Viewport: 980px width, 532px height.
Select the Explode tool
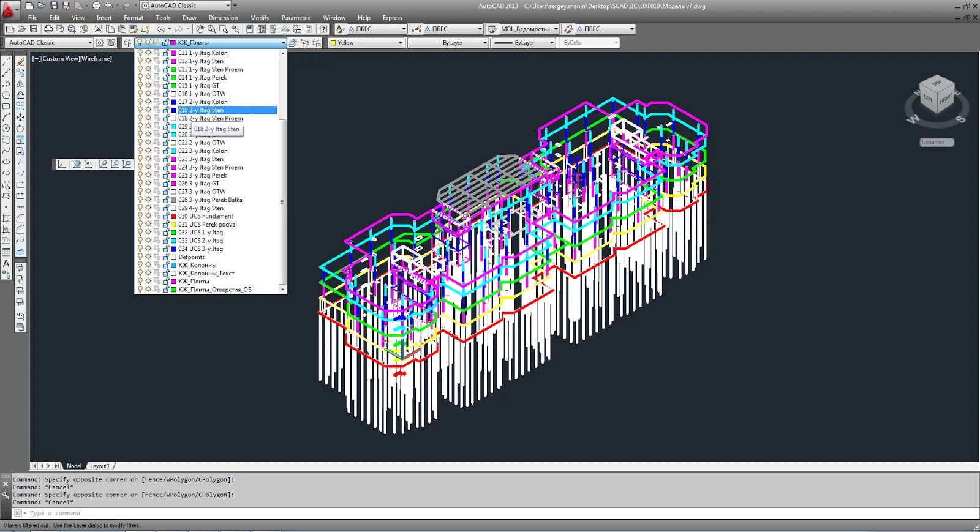[20, 252]
